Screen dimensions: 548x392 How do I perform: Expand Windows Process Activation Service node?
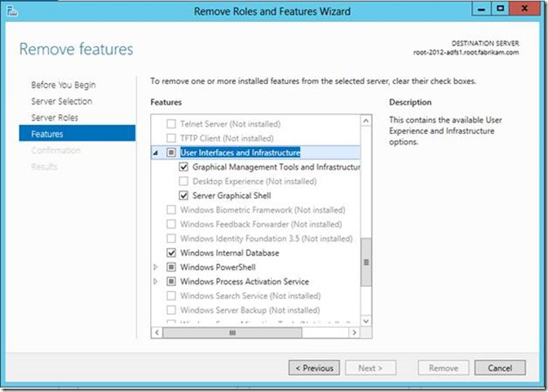156,281
